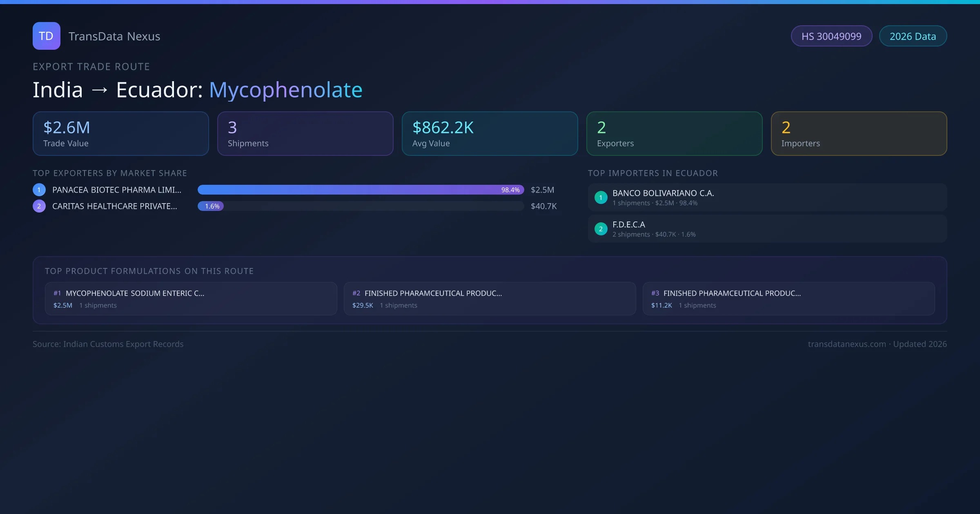Click the 1.6% market share bar
Viewport: 980px width, 514px height.
(x=211, y=206)
